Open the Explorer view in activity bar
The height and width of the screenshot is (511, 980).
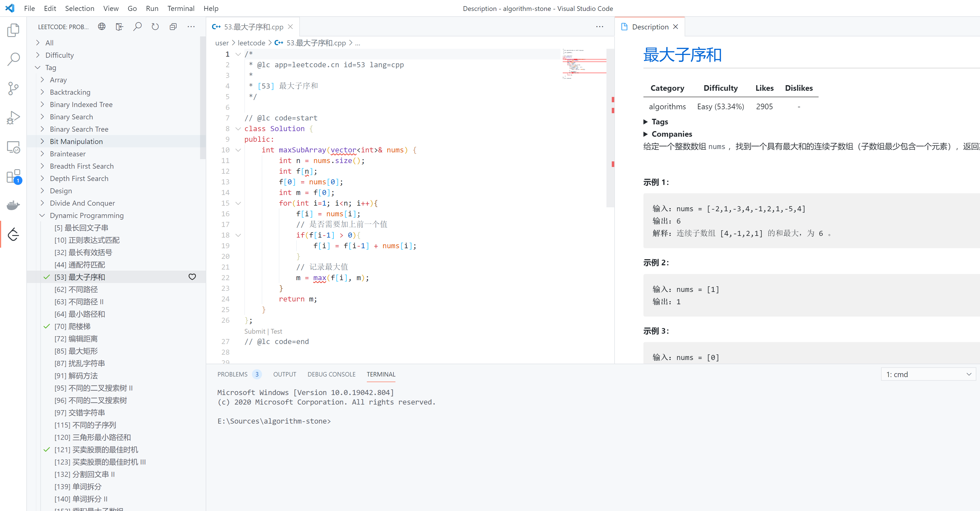(13, 30)
